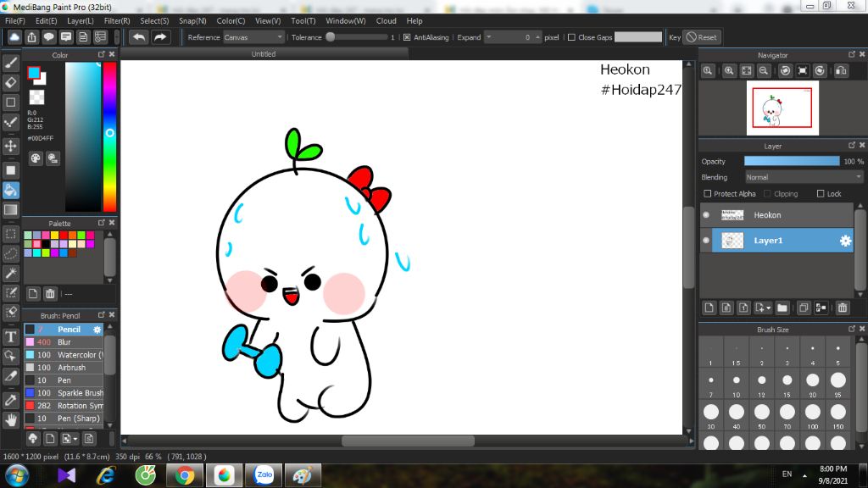Viewport: 868px width, 488px height.
Task: Select the Lasso tool
Action: point(10,253)
